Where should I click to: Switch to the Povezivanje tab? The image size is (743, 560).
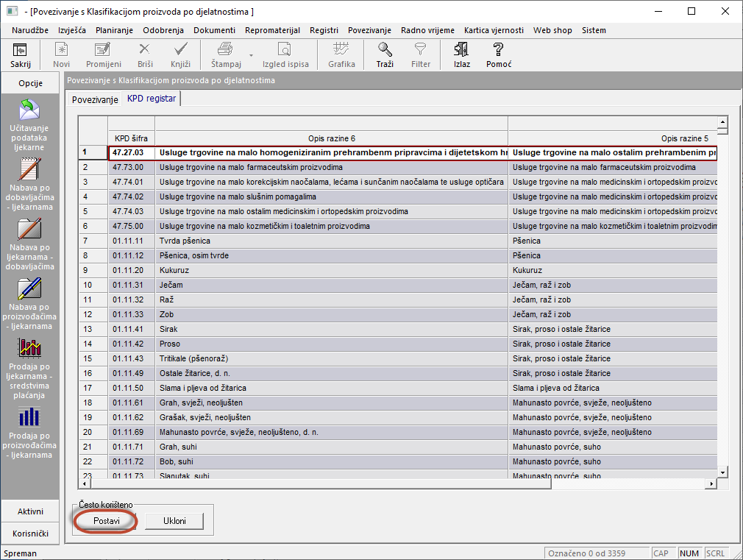pyautogui.click(x=95, y=99)
